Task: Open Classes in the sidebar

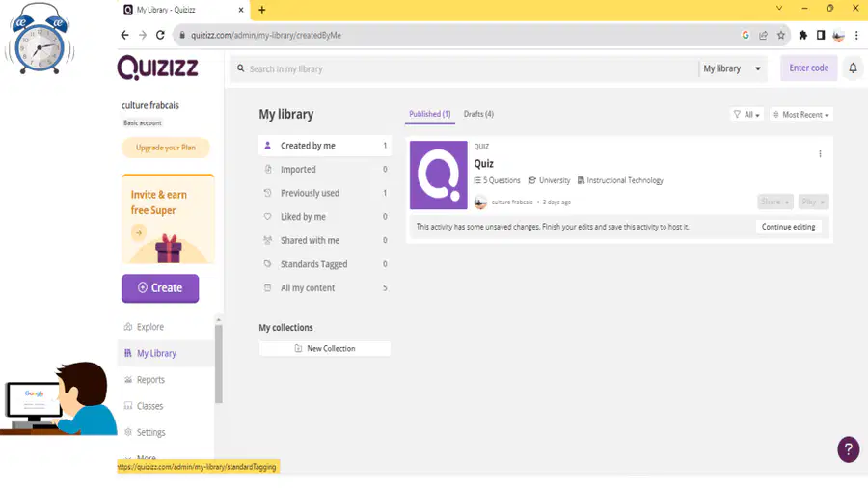Action: pyautogui.click(x=166, y=406)
